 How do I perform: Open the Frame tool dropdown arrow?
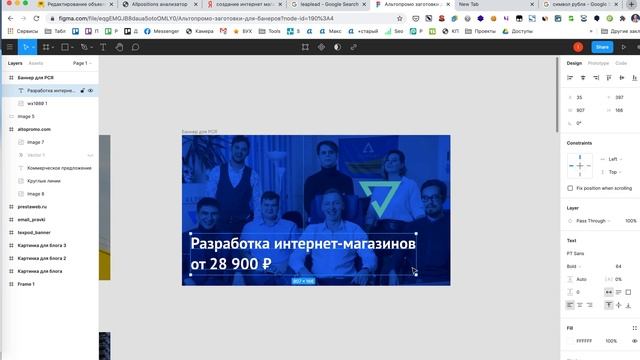point(53,48)
